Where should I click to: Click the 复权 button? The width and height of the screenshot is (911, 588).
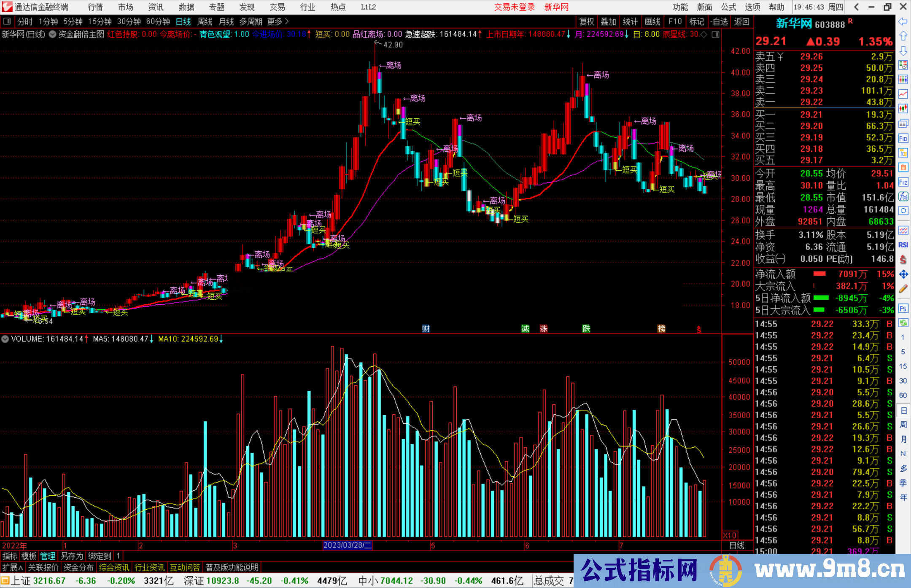(587, 21)
